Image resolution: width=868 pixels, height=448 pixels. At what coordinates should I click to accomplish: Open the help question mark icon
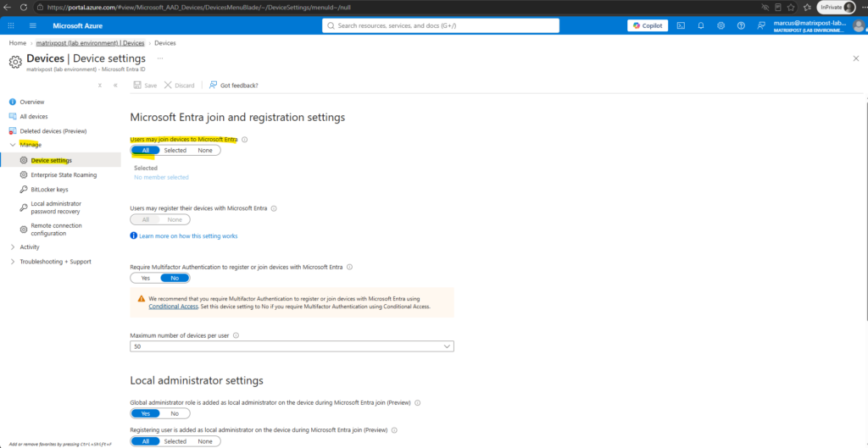point(741,25)
